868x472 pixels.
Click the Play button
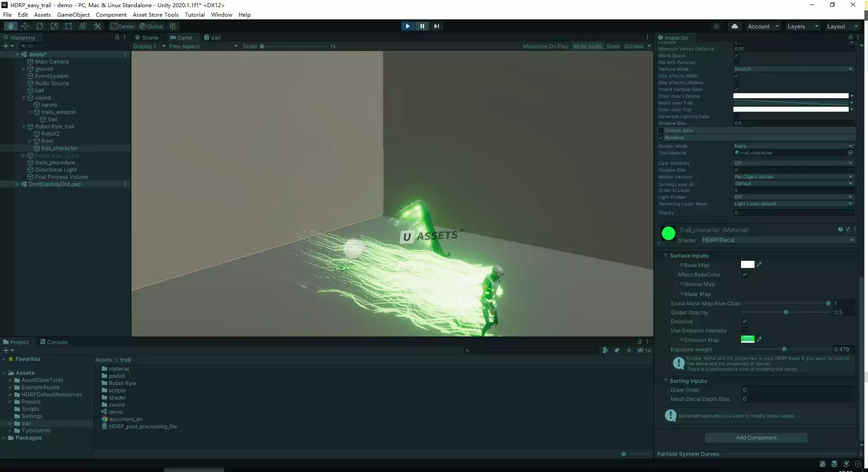(x=407, y=26)
